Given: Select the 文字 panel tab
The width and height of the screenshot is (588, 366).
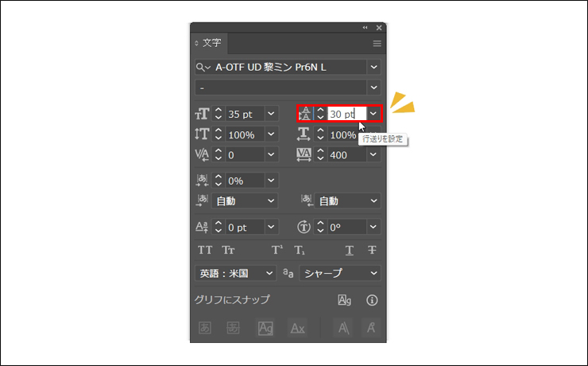Looking at the screenshot, I should pos(211,43).
